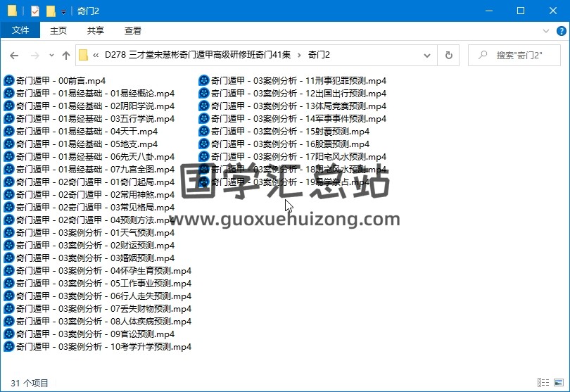
Task: Expand the address bar history dropdown
Action: [427, 56]
